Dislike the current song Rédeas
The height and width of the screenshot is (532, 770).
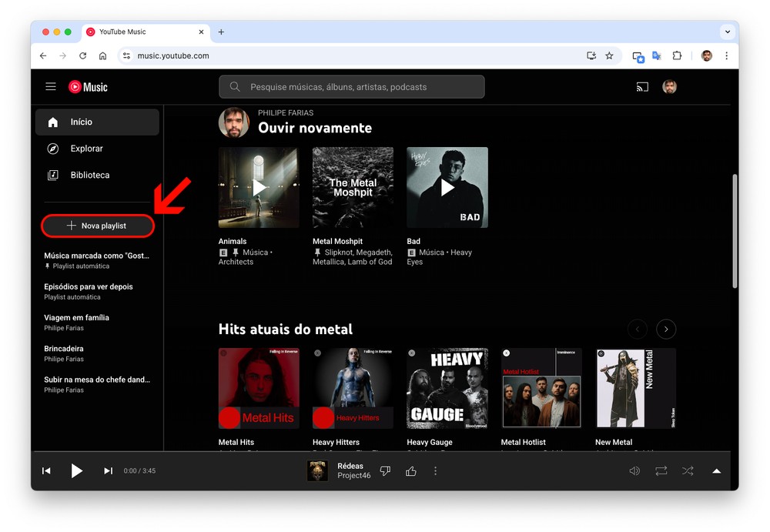click(x=386, y=471)
